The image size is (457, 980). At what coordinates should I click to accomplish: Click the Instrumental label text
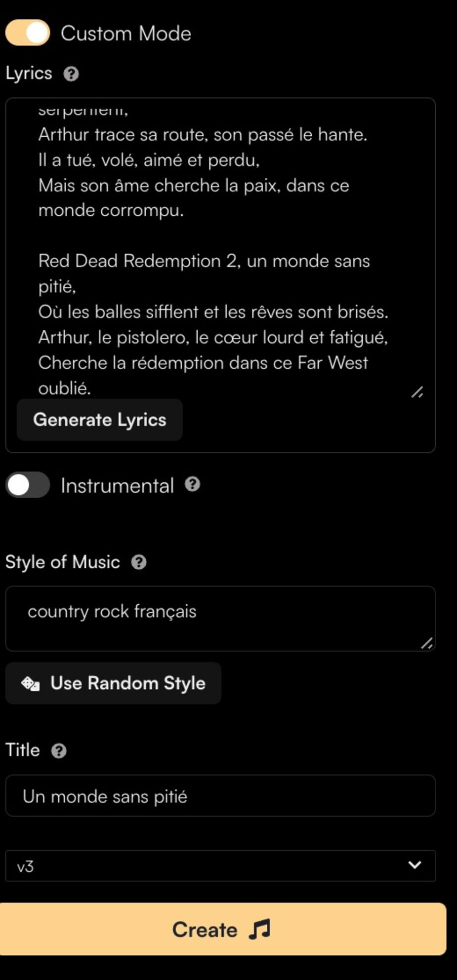pos(117,486)
